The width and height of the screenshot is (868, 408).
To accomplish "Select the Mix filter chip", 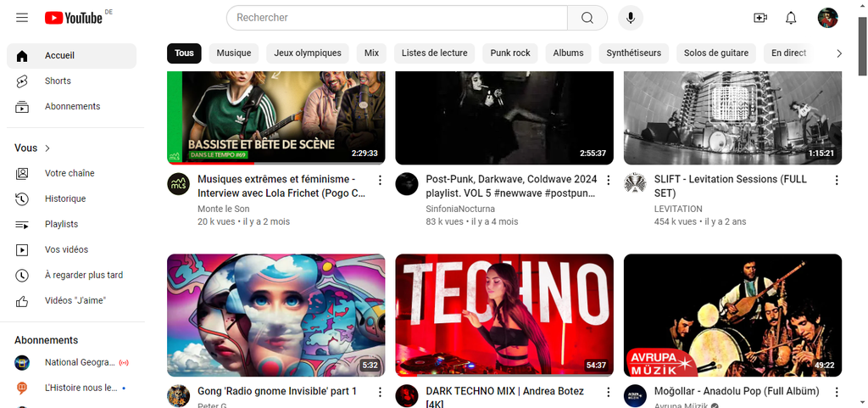I will pyautogui.click(x=371, y=53).
